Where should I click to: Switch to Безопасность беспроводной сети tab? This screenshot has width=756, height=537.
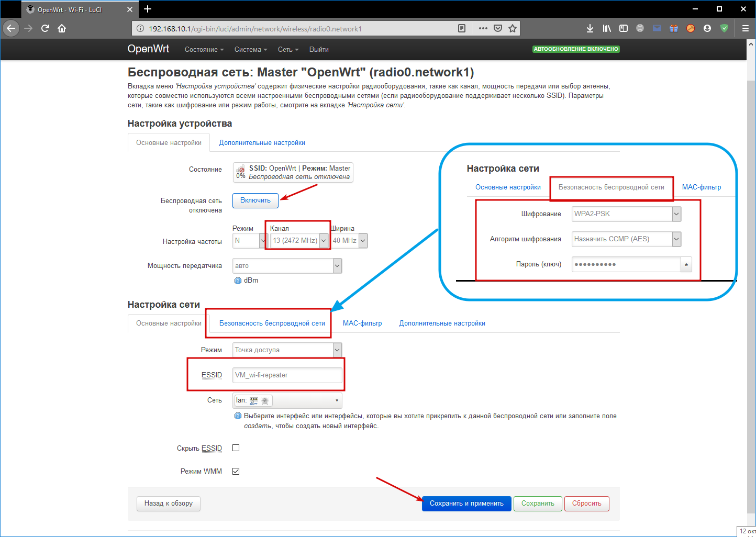click(x=272, y=323)
